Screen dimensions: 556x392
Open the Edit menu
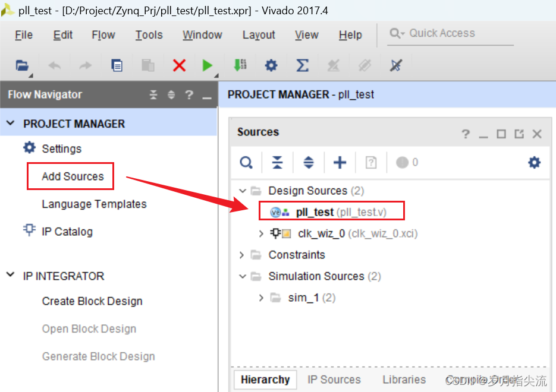click(63, 35)
